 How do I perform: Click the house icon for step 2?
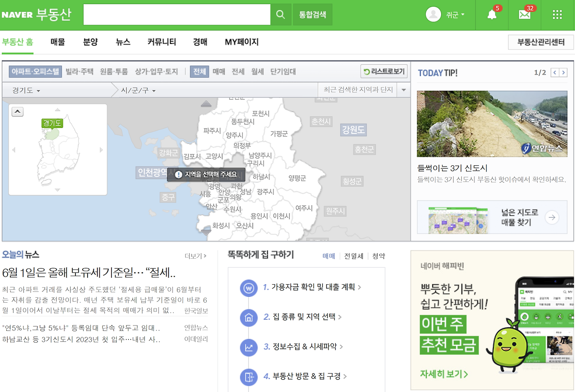(x=249, y=318)
